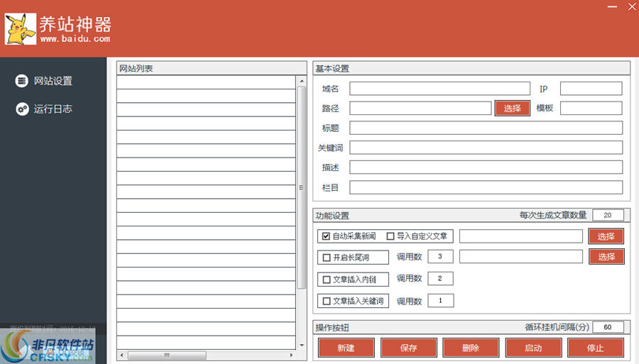639x364 pixels.
Task: Enable the 开启长尾词 checkbox
Action: 326,258
